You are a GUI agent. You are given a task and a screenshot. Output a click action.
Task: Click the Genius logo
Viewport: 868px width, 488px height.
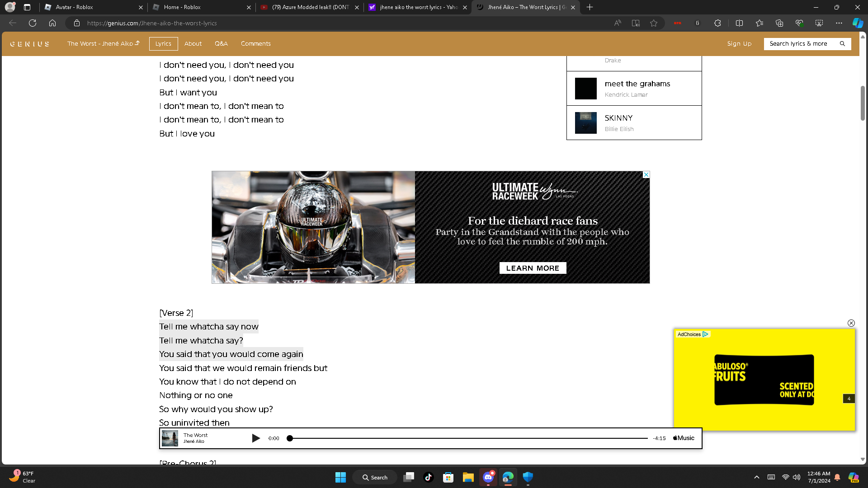(x=30, y=44)
